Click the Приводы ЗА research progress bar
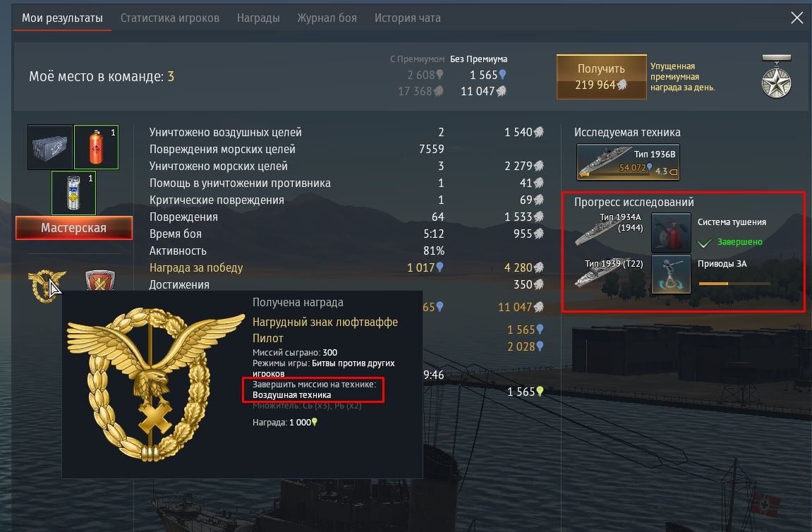Image resolution: width=812 pixels, height=532 pixels. pos(734,284)
